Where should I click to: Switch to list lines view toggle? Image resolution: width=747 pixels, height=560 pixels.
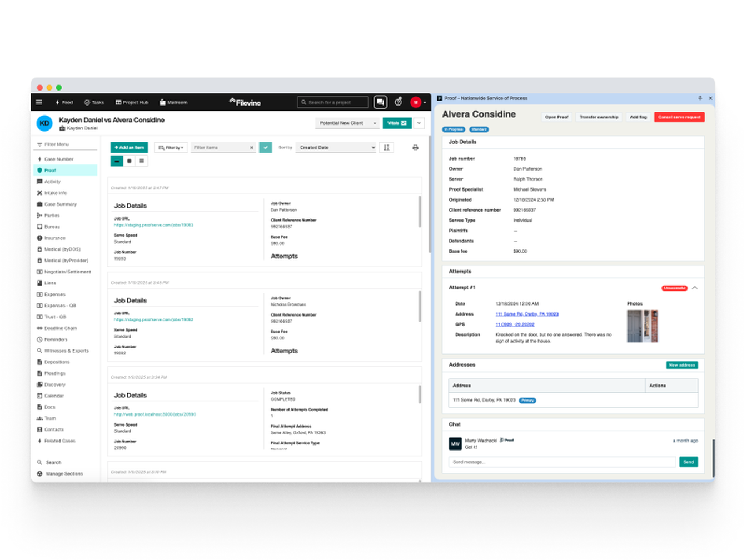pyautogui.click(x=142, y=161)
